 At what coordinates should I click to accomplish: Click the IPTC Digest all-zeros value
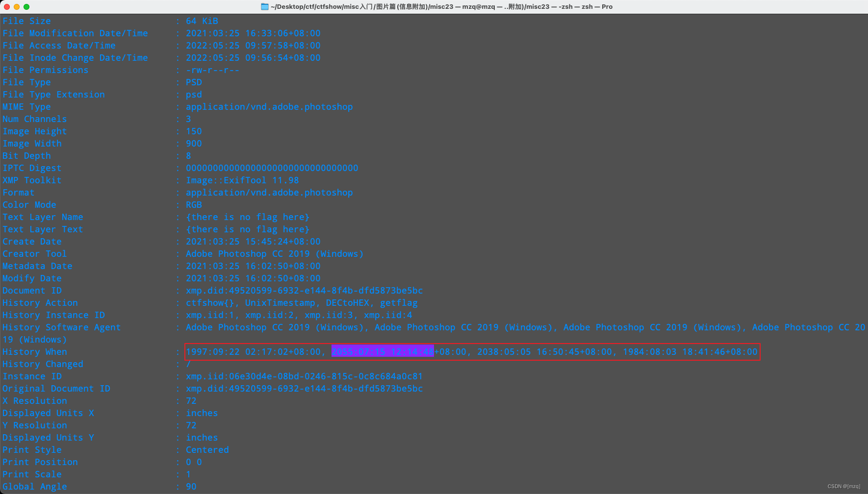coord(272,168)
